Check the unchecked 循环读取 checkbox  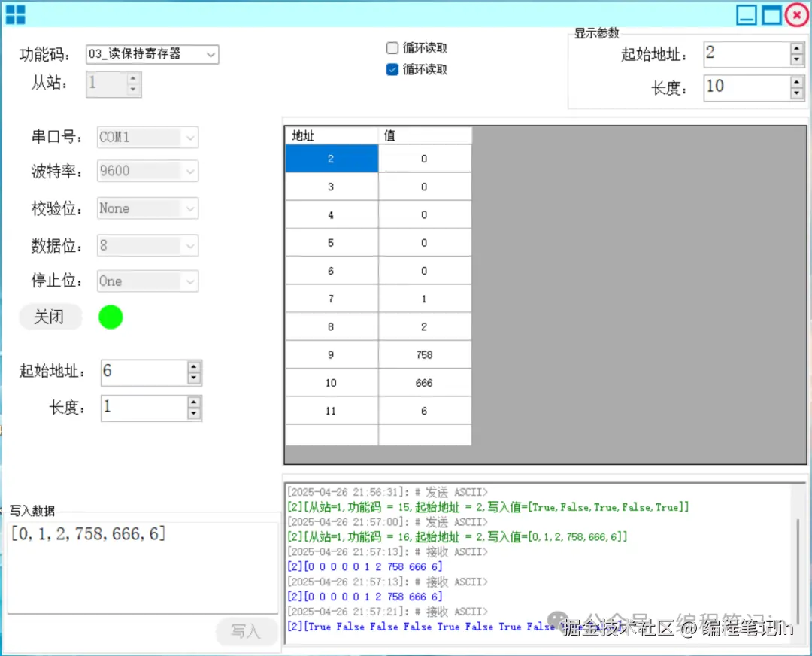pos(392,48)
